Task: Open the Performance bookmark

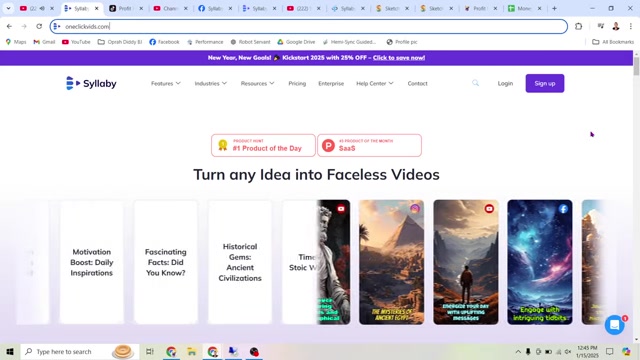Action: click(x=205, y=42)
